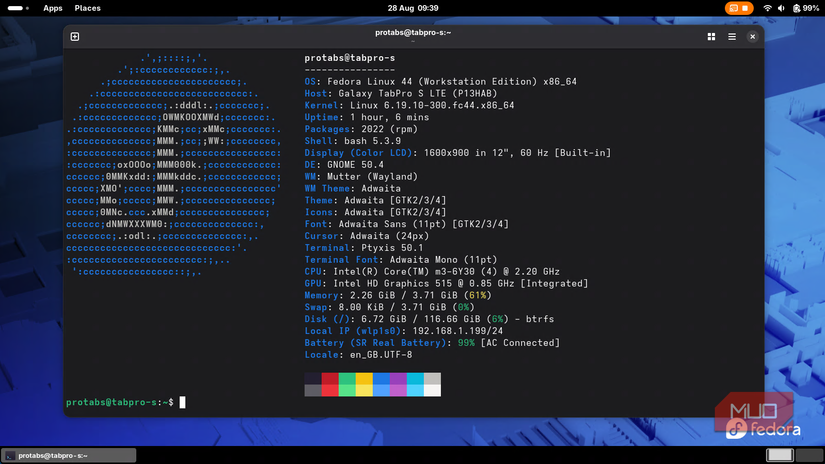Click the Font line Adwaita Sans (11pt)
This screenshot has width=825, height=464.
tap(407, 224)
